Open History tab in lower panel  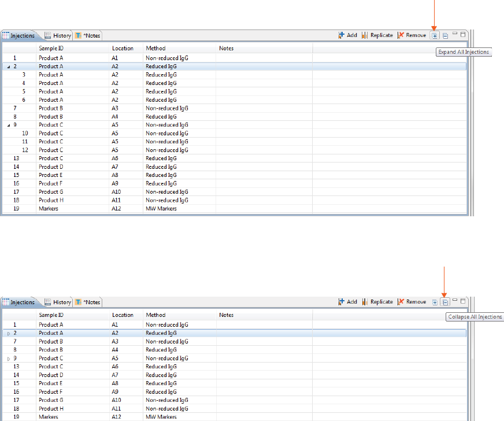58,302
